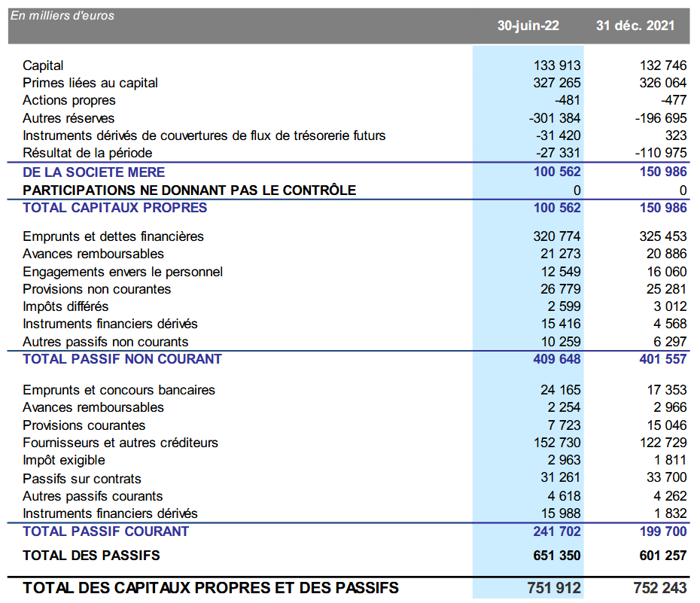Select the 'Primes liées au capital' label
This screenshot has height=603, width=700.
coord(90,83)
